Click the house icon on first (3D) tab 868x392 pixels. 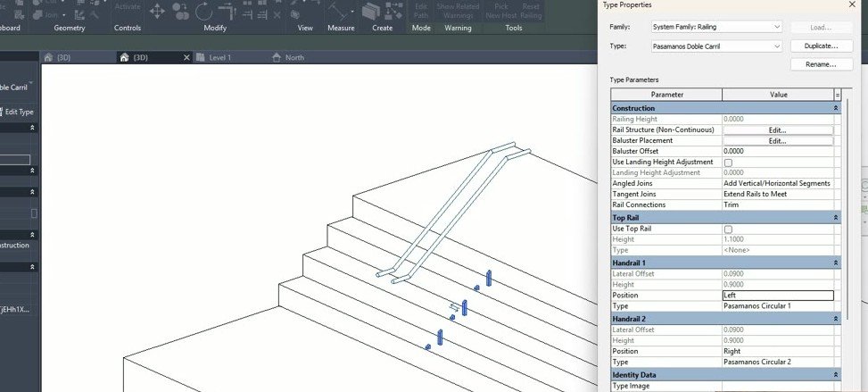click(x=48, y=57)
